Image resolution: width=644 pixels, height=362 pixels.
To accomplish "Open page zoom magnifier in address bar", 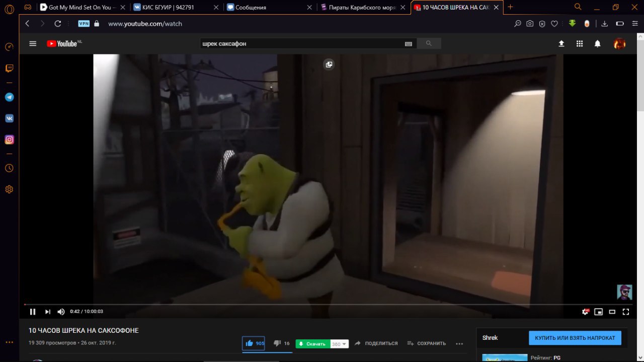I will pos(517,24).
